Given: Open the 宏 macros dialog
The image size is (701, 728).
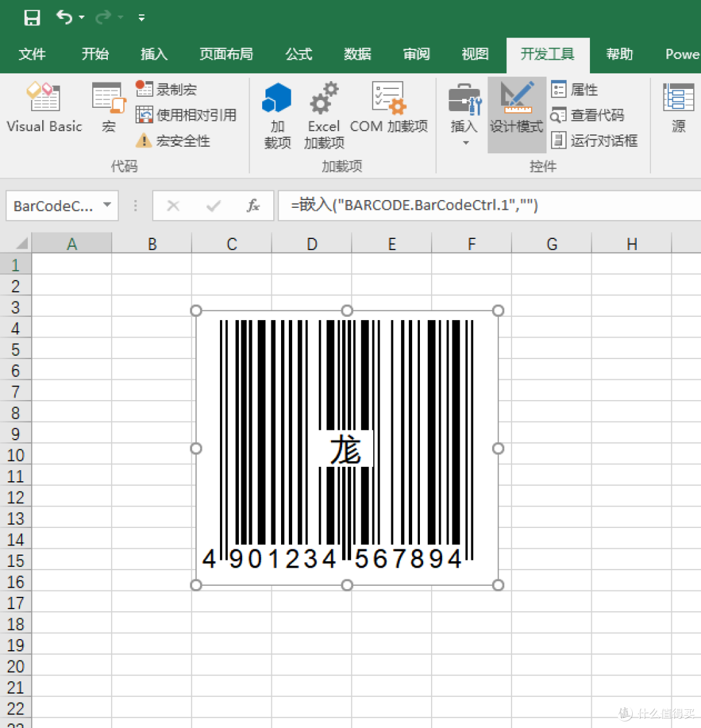Looking at the screenshot, I should coord(108,108).
